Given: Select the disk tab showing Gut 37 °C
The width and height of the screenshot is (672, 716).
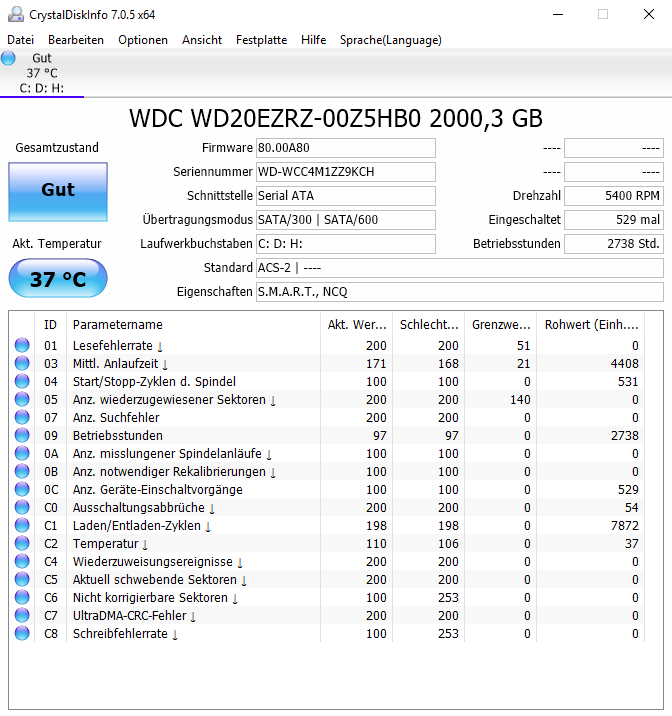Looking at the screenshot, I should pos(42,73).
